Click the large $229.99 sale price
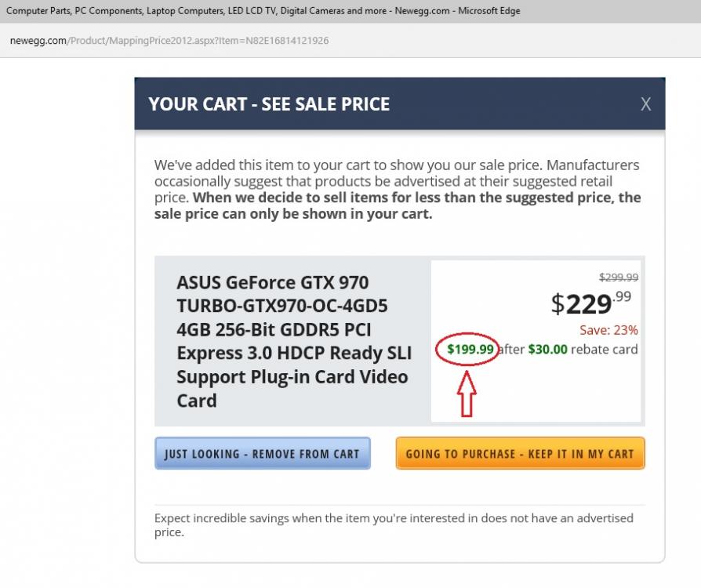The image size is (701, 588). pyautogui.click(x=590, y=303)
